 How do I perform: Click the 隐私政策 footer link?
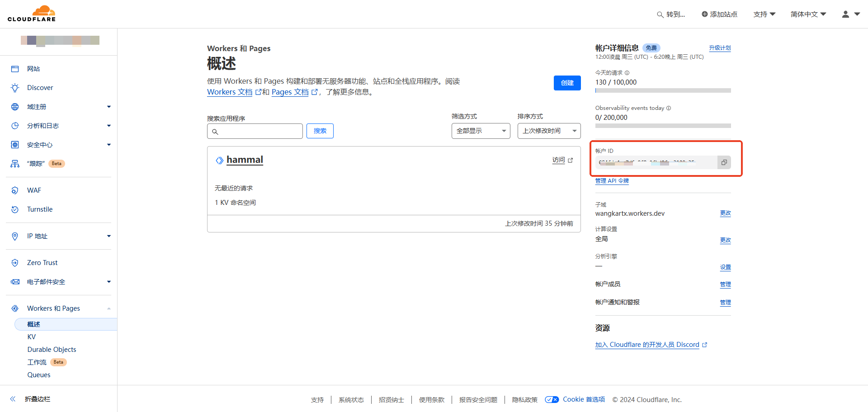(525, 400)
